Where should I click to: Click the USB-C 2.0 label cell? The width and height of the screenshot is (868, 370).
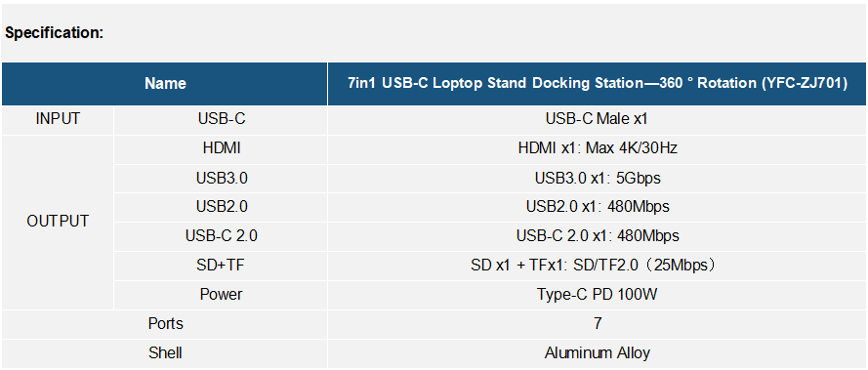pyautogui.click(x=221, y=236)
